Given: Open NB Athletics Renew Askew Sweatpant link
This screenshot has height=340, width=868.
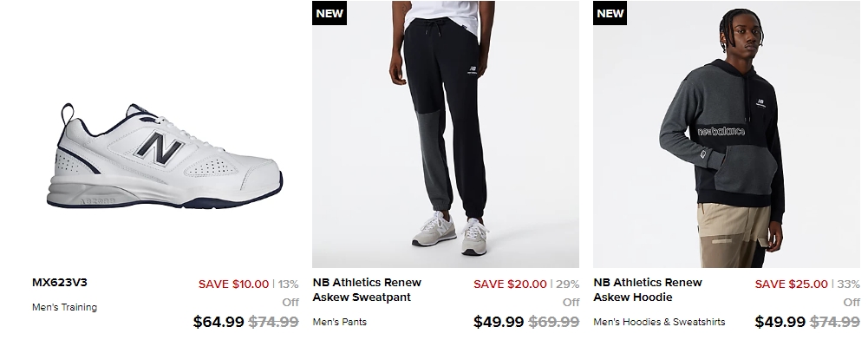Looking at the screenshot, I should [367, 290].
